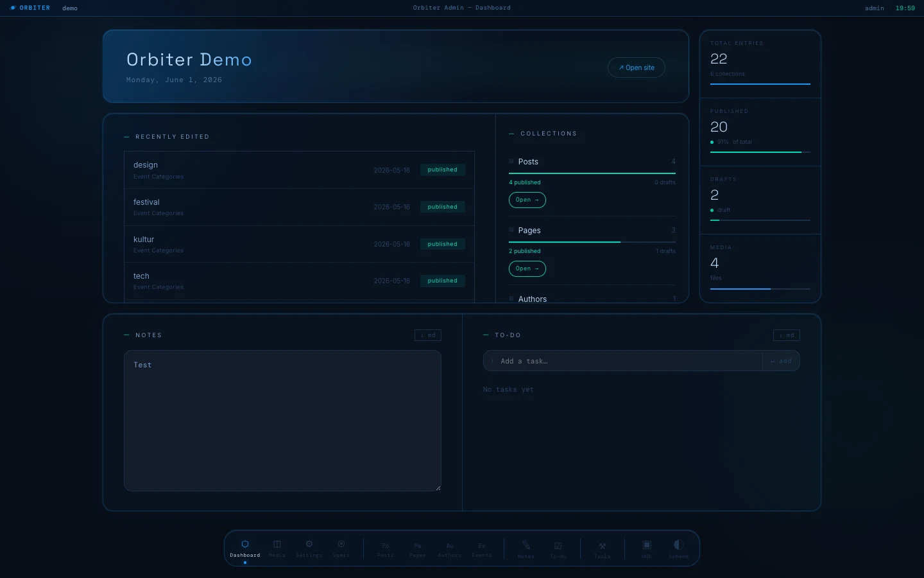Click the Posts collection progress bar
Screen dimensions: 924x578
(x=592, y=173)
